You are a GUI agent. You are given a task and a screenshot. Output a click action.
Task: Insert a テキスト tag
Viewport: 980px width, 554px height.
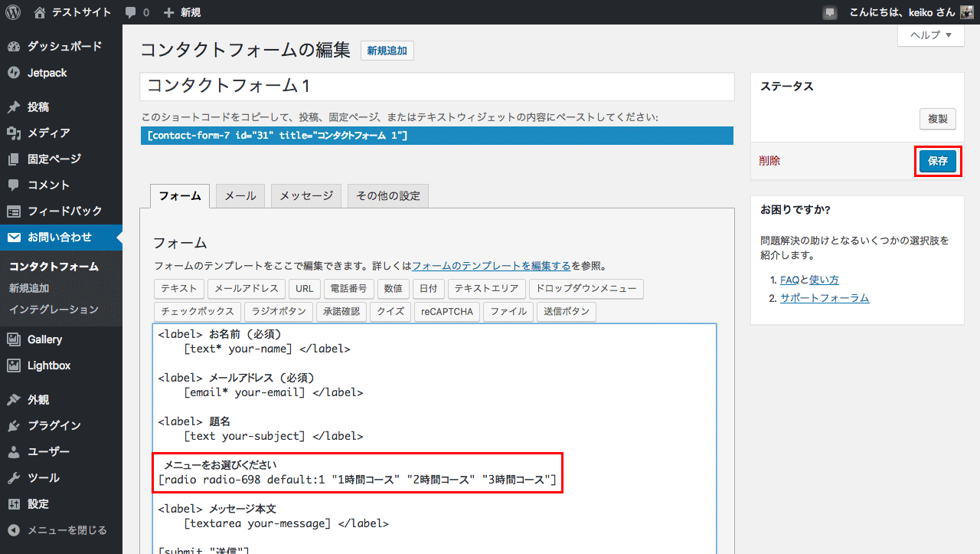179,289
